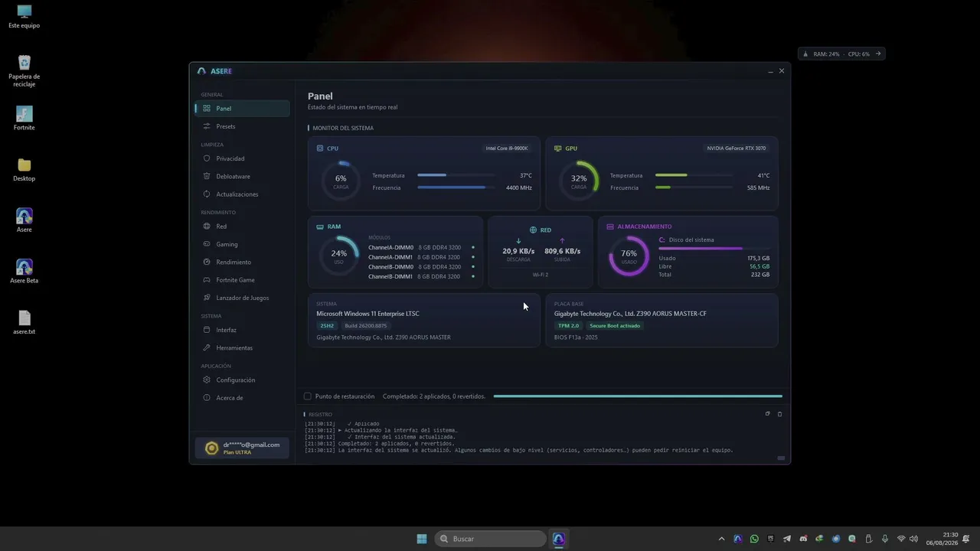Select the Fortnite desktop shortcut

pos(24,119)
